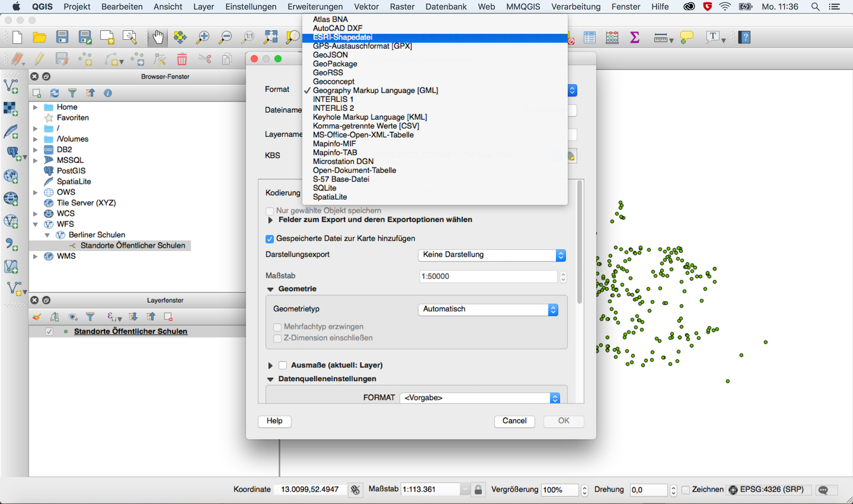Click the Map Tips speech bubble icon

pyautogui.click(x=687, y=37)
